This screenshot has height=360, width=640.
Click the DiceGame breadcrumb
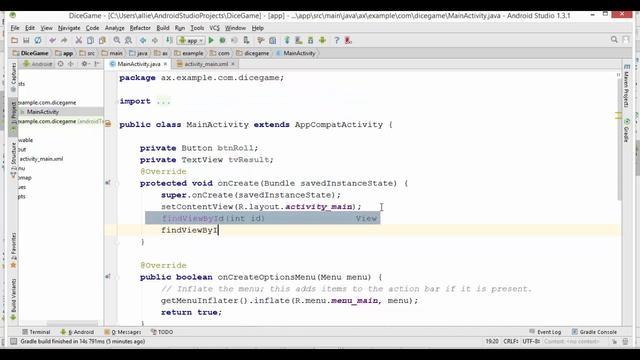tap(31, 53)
